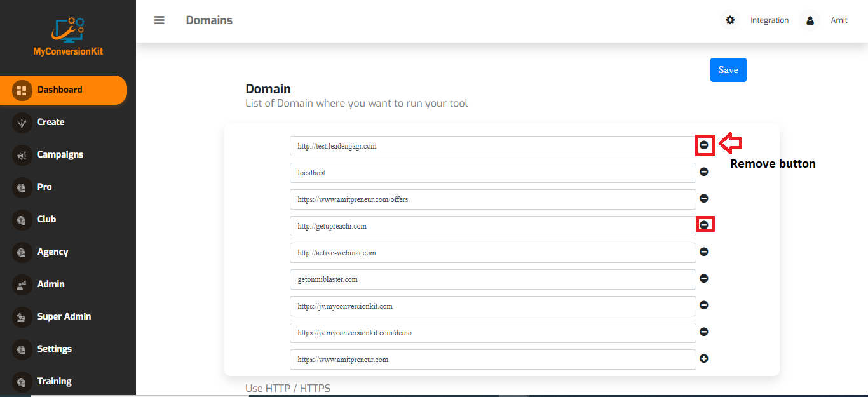This screenshot has height=397, width=868.
Task: Toggle the hamburger sidebar menu
Action: coord(159,20)
